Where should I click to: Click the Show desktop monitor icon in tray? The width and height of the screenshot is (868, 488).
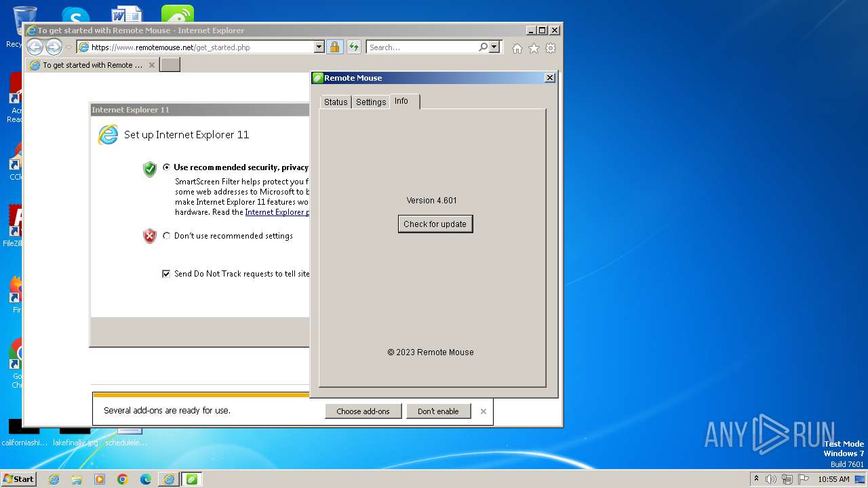tap(860, 479)
